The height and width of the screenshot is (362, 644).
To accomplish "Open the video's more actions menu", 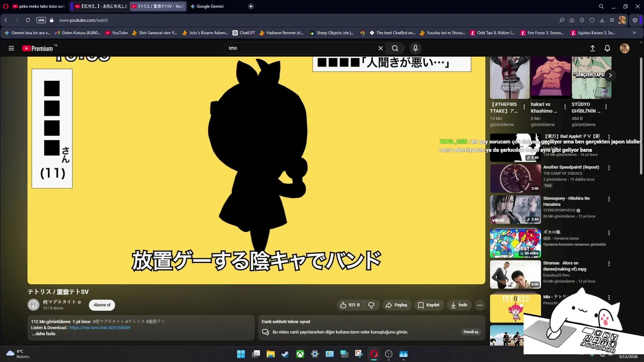I will [479, 305].
